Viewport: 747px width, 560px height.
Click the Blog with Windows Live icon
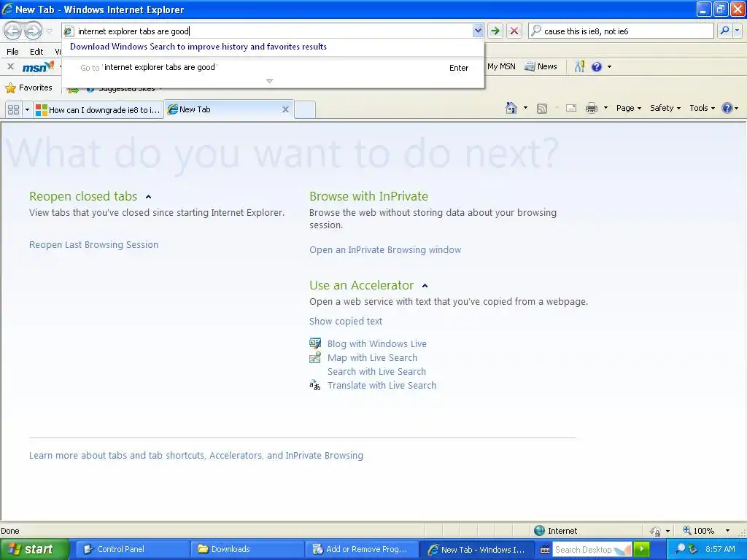pos(315,343)
